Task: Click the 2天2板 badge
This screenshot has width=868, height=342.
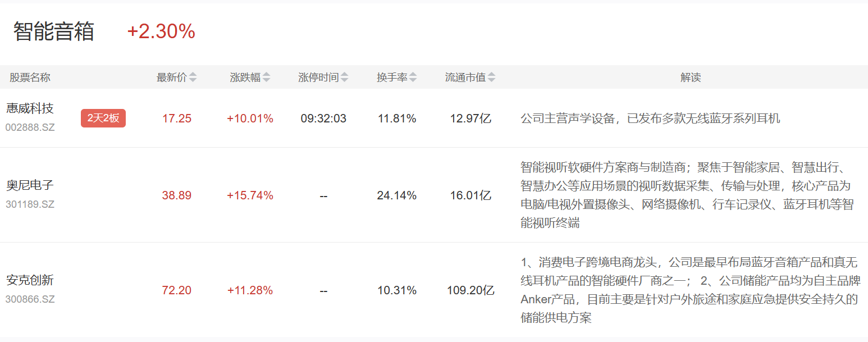Action: tap(103, 118)
